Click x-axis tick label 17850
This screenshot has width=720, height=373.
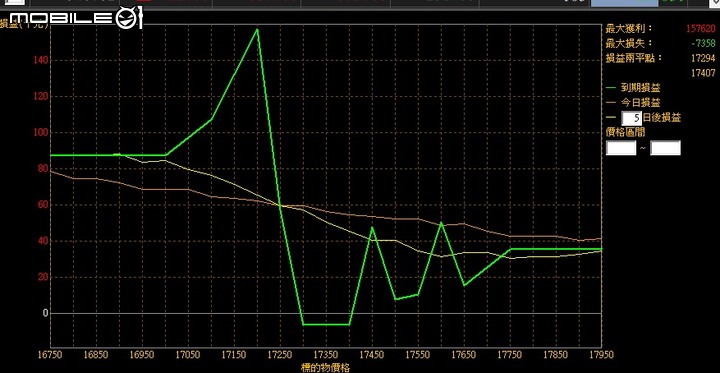[556, 355]
